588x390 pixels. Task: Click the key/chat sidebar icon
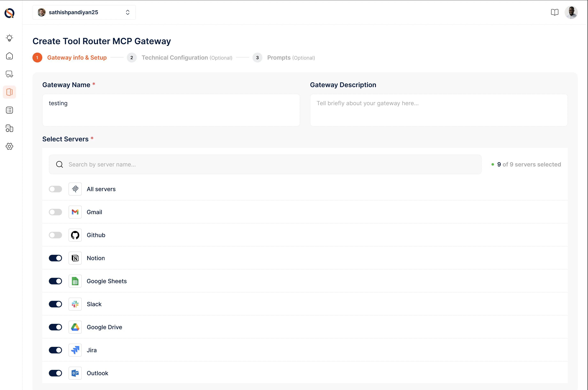[9, 74]
